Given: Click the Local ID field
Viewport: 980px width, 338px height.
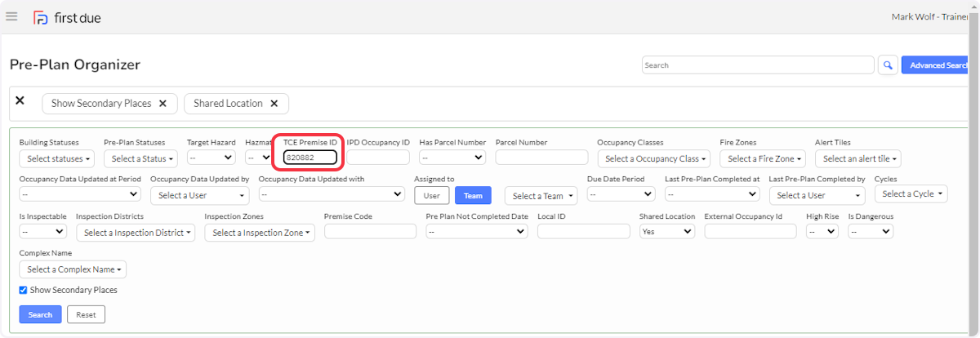Looking at the screenshot, I should [x=584, y=231].
